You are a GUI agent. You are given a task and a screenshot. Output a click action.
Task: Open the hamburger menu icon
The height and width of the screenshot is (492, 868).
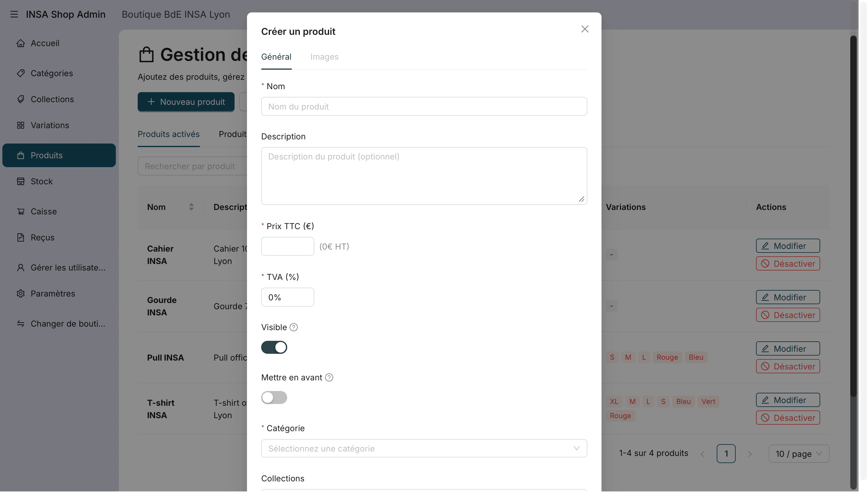(x=14, y=14)
